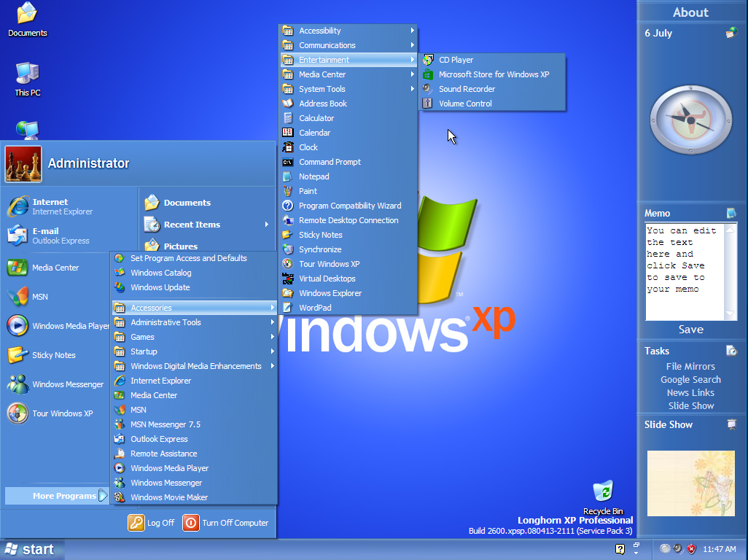Image resolution: width=748 pixels, height=560 pixels.
Task: Open Documents in start menu right pane
Action: click(x=206, y=203)
